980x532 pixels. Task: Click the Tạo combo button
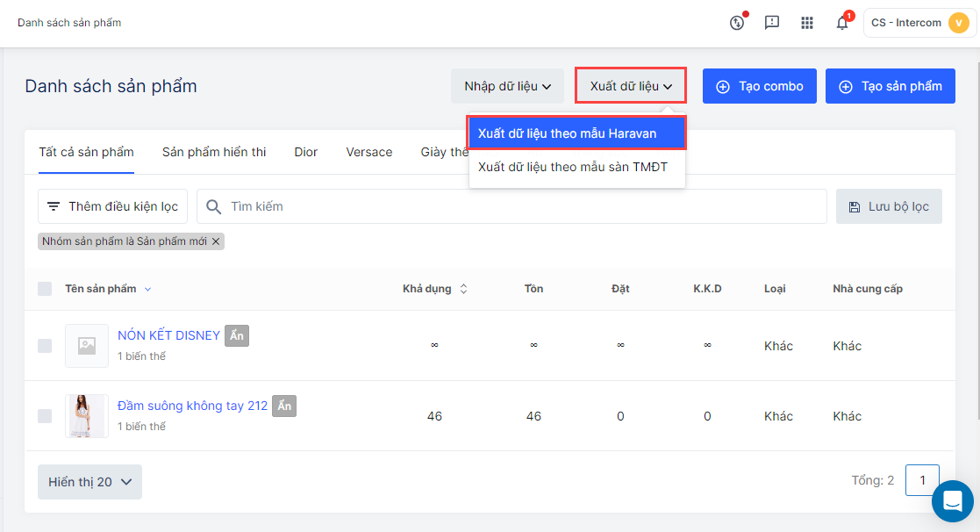click(759, 86)
